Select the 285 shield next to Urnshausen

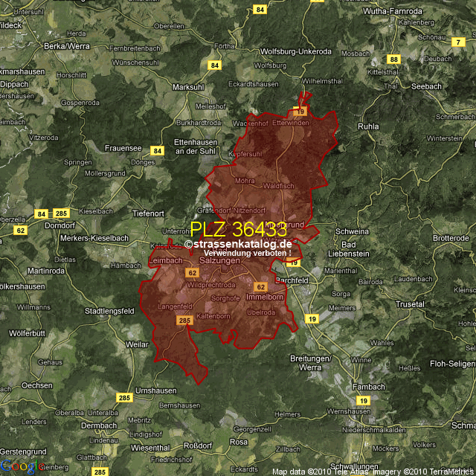coord(125,398)
